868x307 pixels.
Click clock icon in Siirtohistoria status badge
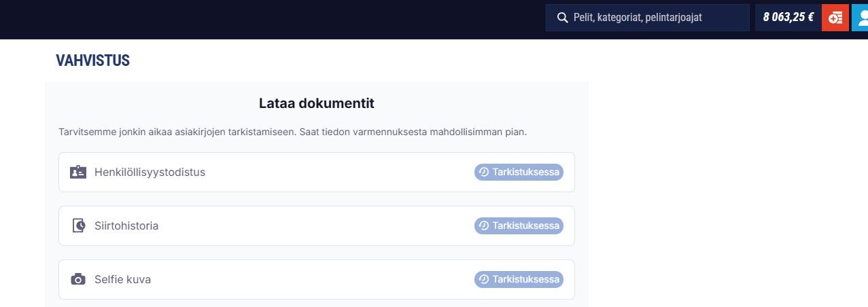[x=484, y=225]
